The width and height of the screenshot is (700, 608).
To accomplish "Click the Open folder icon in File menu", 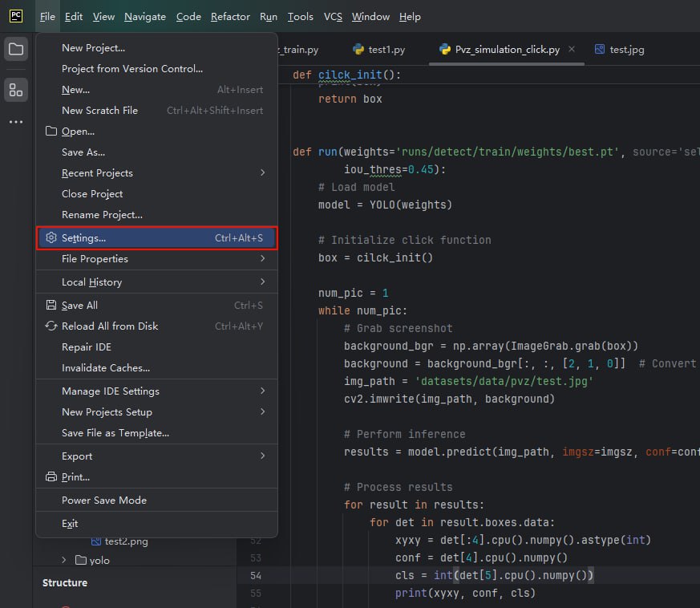I will (x=51, y=131).
